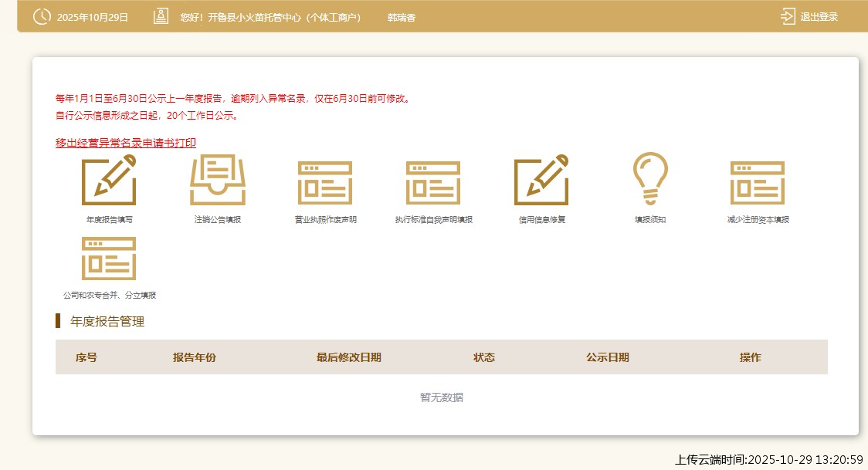Open the 填报须知 lightbulb notice icon
868x470 pixels.
(649, 181)
